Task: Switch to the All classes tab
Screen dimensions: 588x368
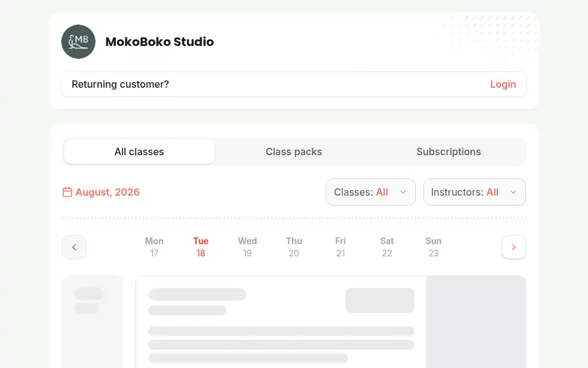Action: click(x=139, y=151)
